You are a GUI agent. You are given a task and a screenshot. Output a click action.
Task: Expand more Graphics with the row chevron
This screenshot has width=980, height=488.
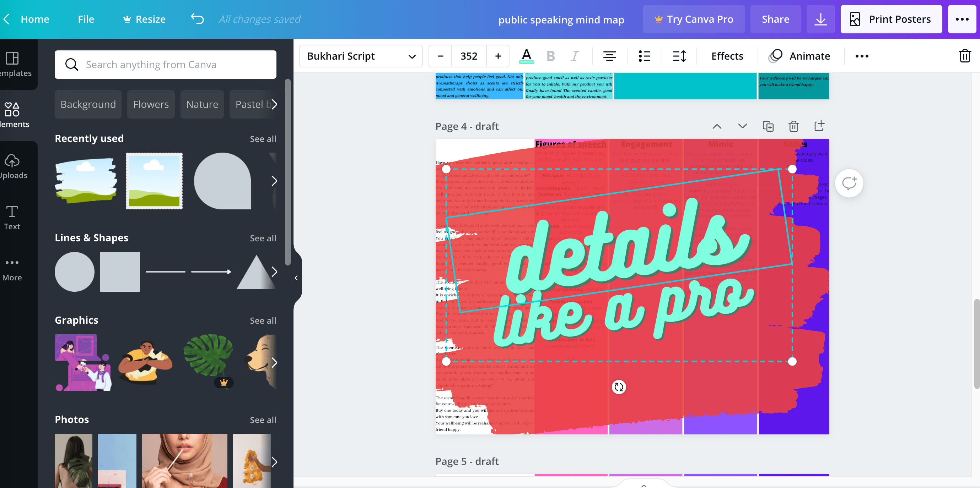pyautogui.click(x=275, y=363)
